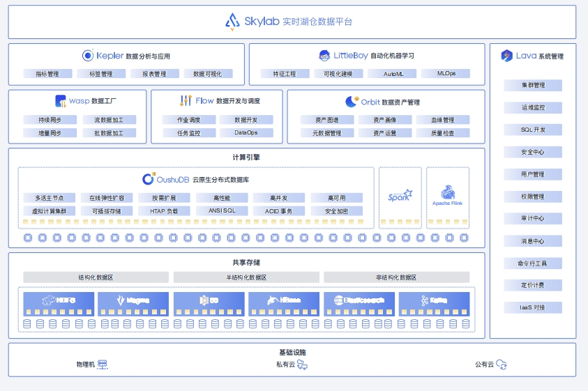Open 审计中心 in the Lava panel

[533, 219]
